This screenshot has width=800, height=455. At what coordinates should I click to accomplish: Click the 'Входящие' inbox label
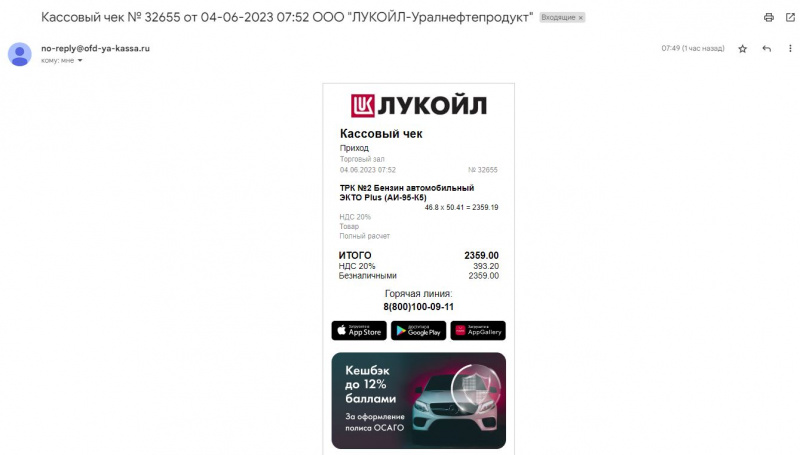coord(558,17)
